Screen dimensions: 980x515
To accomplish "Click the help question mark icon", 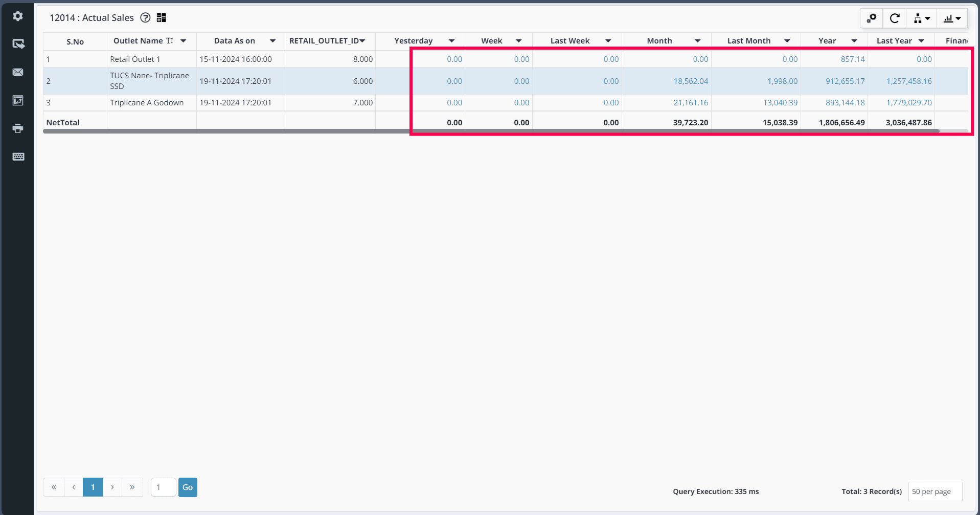I will 145,18.
